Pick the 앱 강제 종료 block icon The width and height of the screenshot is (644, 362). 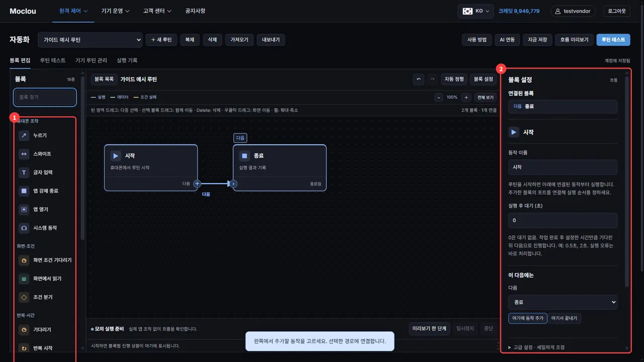[x=24, y=191]
